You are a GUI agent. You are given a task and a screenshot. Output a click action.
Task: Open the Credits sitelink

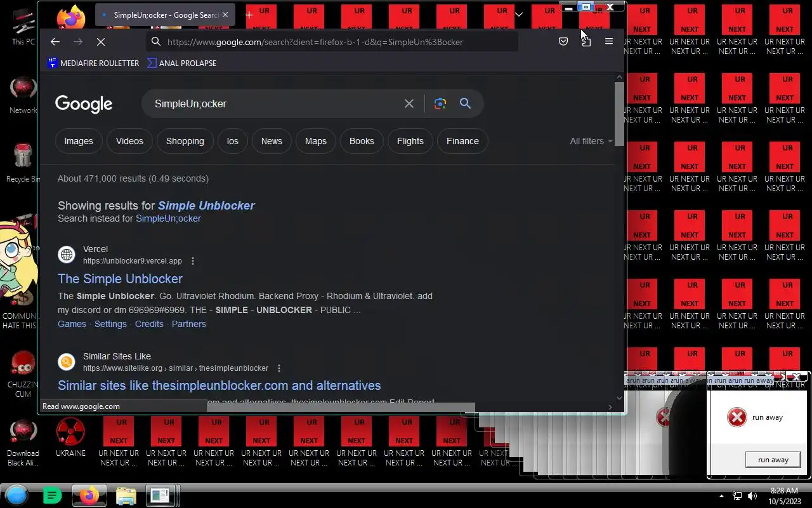[149, 324]
